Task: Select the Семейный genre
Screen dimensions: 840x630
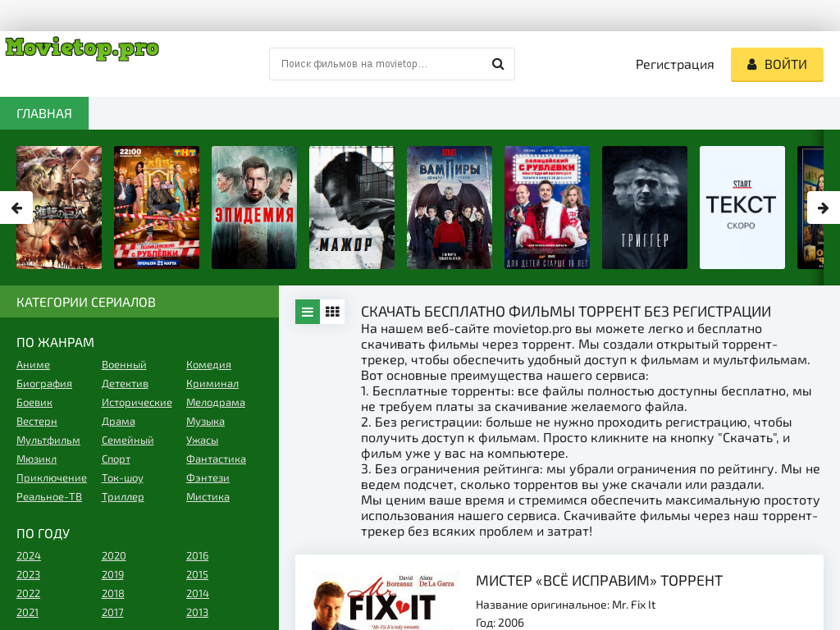Action: 127,441
